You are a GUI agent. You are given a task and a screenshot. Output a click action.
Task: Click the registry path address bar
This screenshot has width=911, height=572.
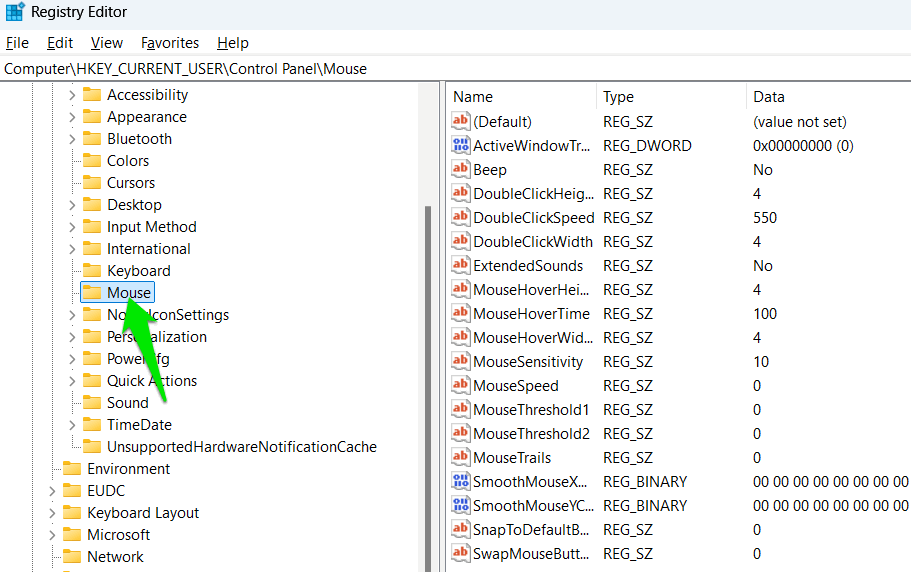[x=455, y=69]
